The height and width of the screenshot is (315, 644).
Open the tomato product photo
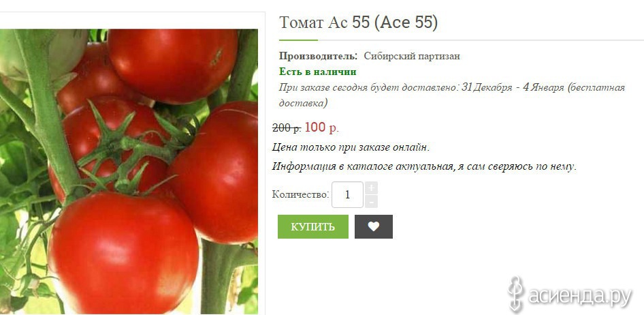pos(129,172)
